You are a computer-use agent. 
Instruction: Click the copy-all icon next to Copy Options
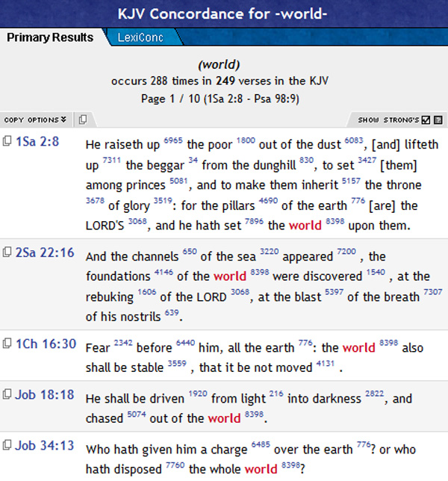pos(83,120)
